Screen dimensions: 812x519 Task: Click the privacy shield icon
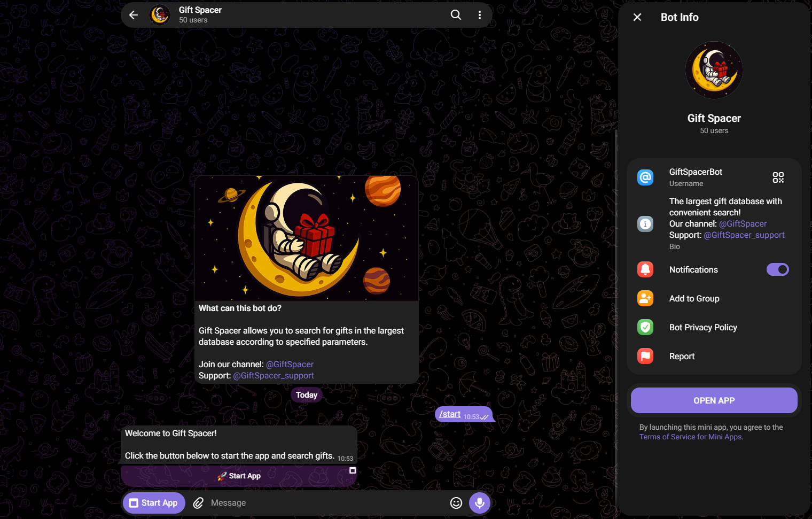645,327
